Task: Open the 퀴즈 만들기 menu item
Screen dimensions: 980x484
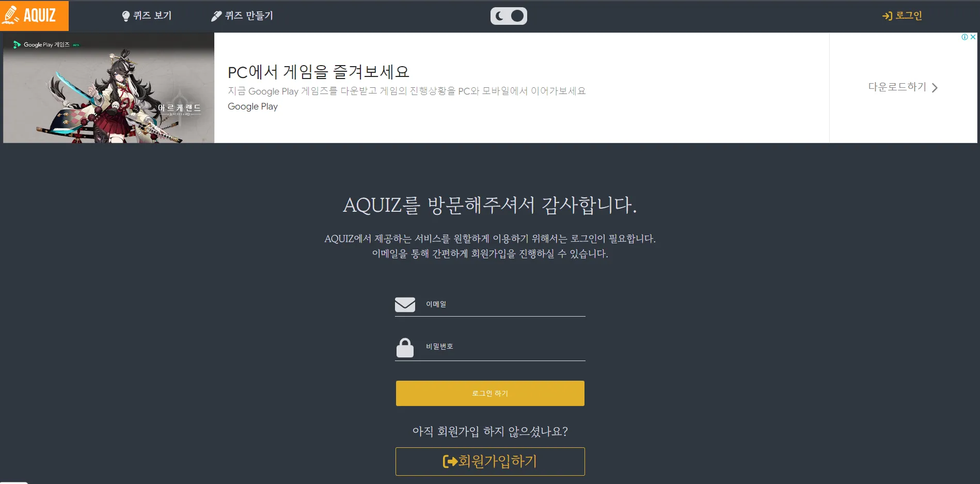Action: 242,16
